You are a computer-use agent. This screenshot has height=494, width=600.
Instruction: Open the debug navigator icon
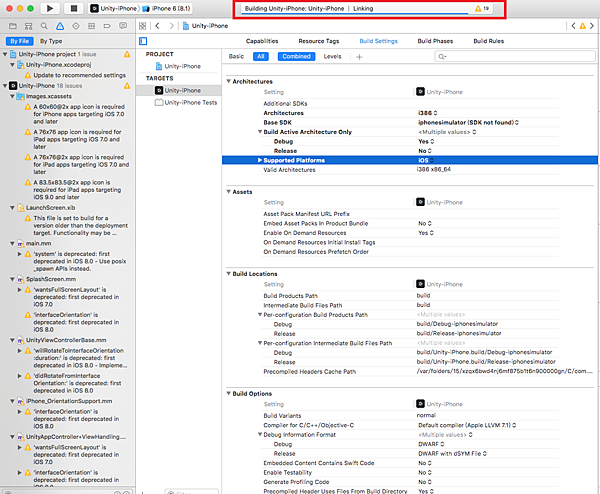(x=91, y=26)
